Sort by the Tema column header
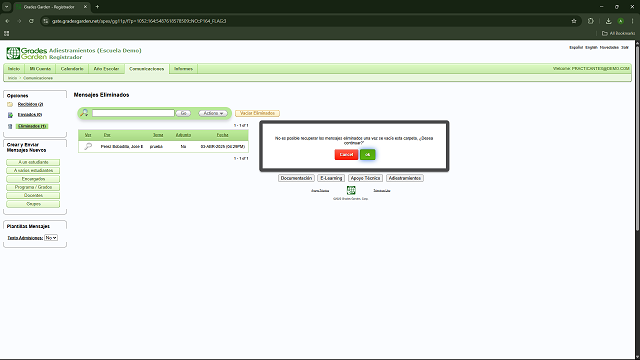Screen dimensions: 640x360 tap(158, 135)
